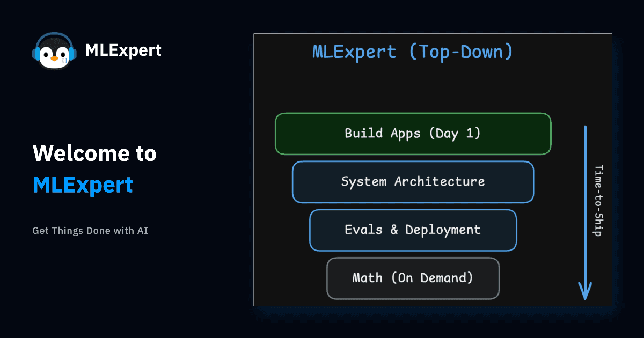Open the System Architecture section
The height and width of the screenshot is (338, 644).
click(x=413, y=182)
